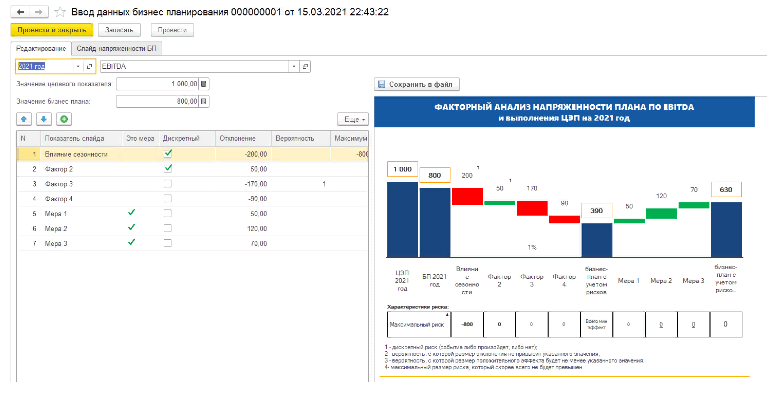
Task: Click the business plan value input field
Action: point(158,101)
